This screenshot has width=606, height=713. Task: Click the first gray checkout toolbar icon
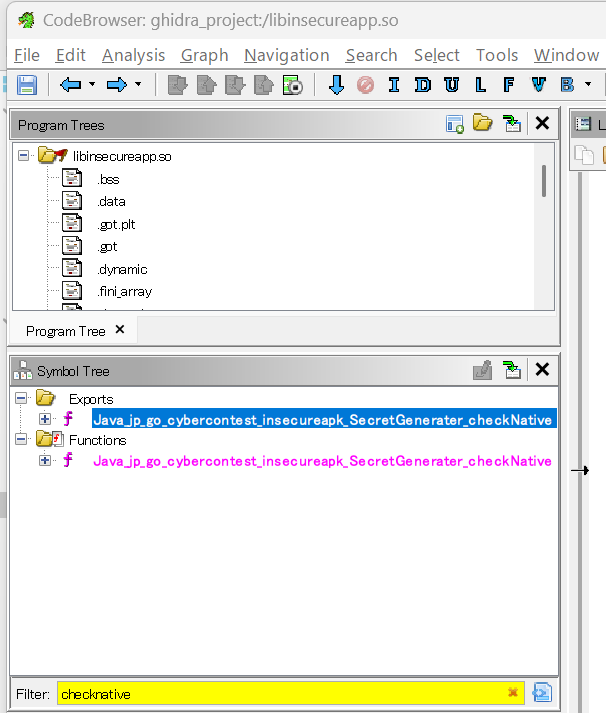click(x=177, y=85)
